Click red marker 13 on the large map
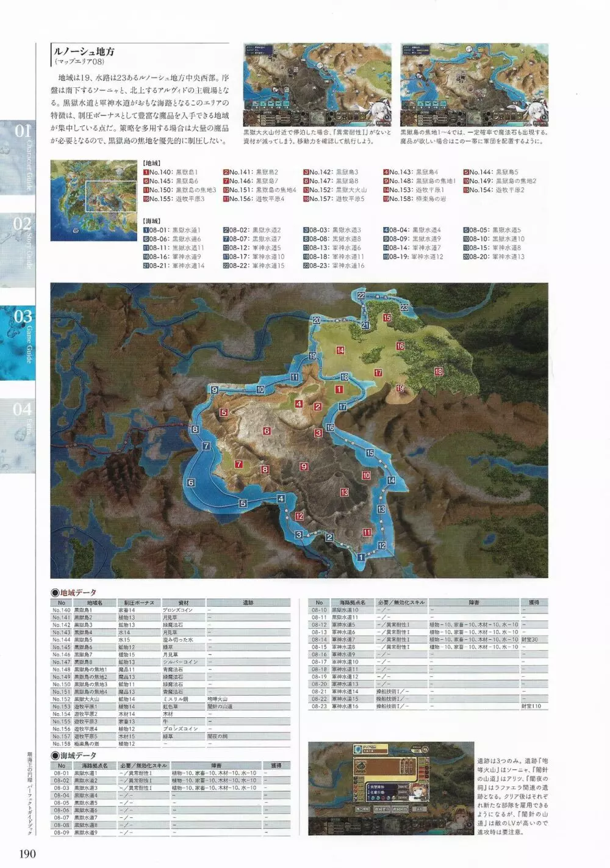 click(x=345, y=492)
